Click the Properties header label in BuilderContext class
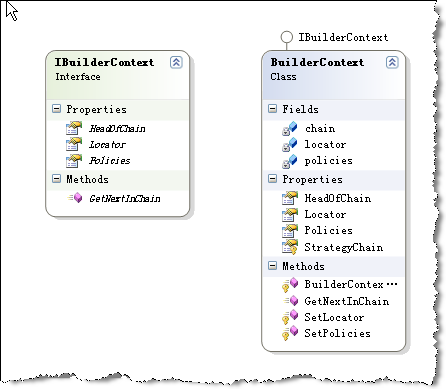The image size is (446, 389). point(312,179)
